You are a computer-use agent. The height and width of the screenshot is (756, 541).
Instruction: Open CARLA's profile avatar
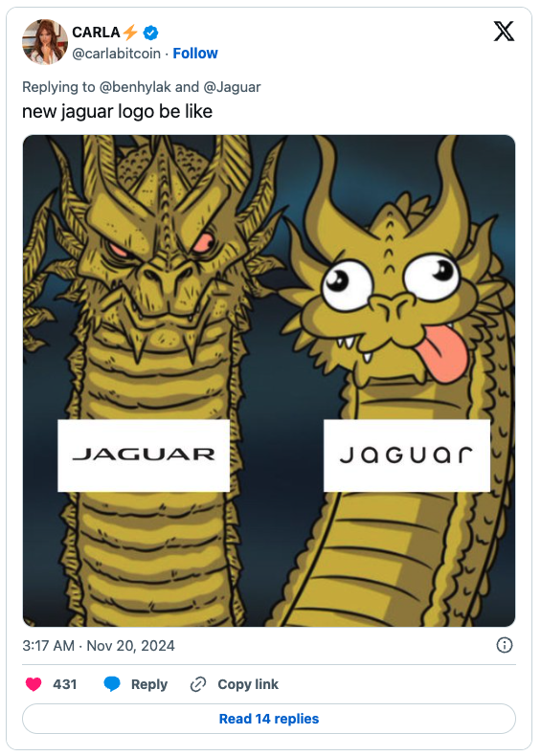click(45, 42)
